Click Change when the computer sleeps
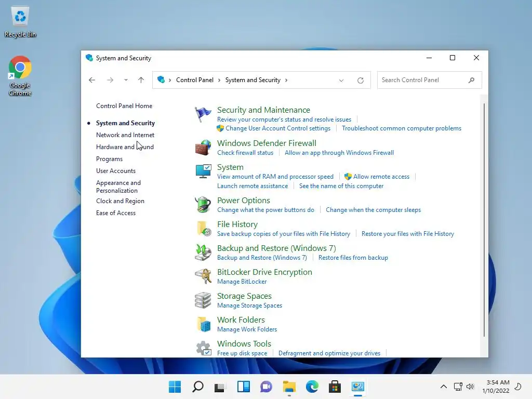The height and width of the screenshot is (399, 532). 373,210
